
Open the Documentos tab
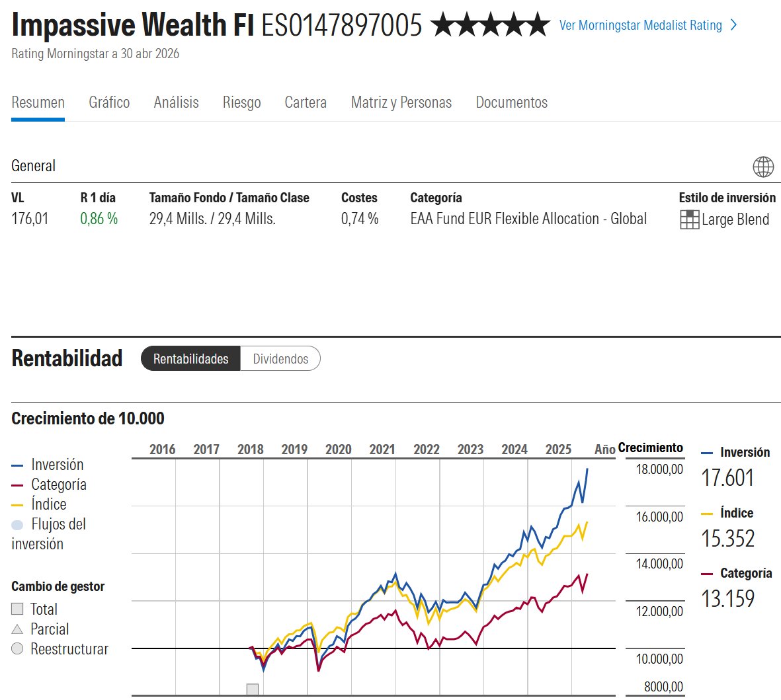click(x=512, y=102)
